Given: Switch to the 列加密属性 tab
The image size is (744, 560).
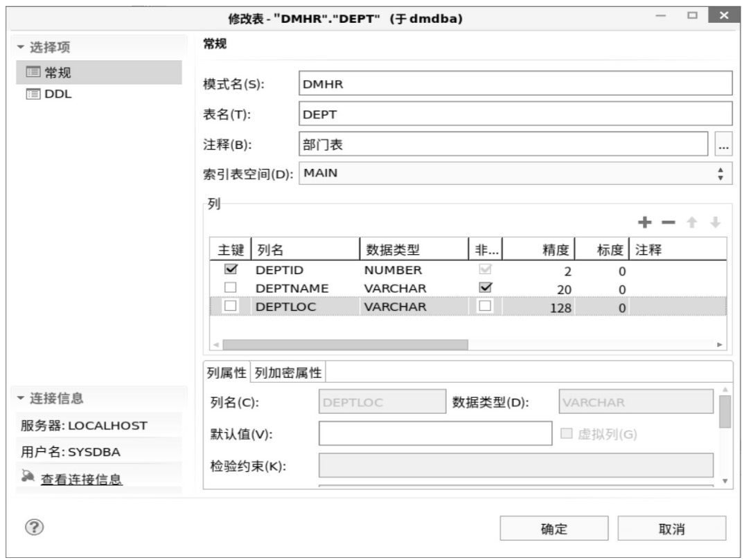Looking at the screenshot, I should coord(287,372).
